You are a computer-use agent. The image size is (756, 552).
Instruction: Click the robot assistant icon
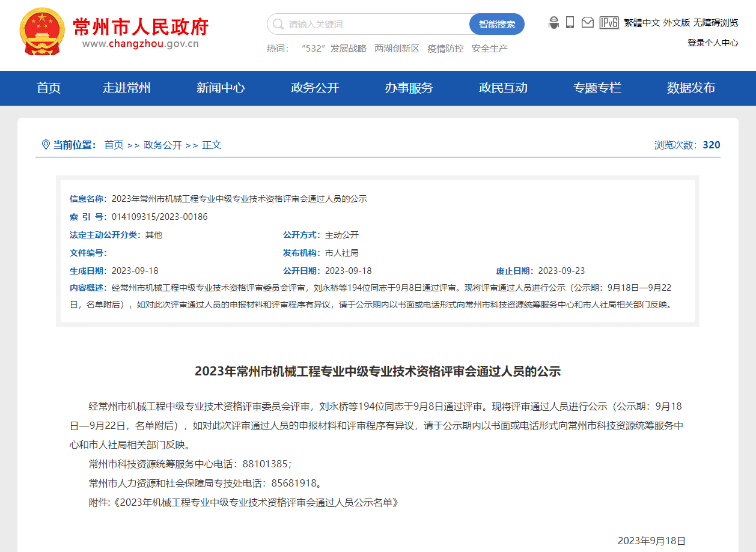(x=553, y=23)
